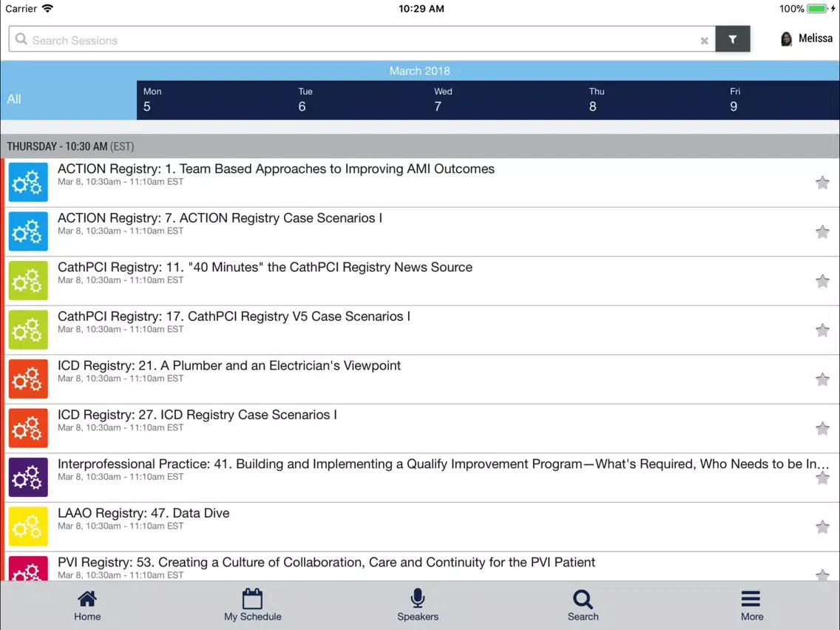
Task: Open the Search tab in bottom bar
Action: [583, 606]
